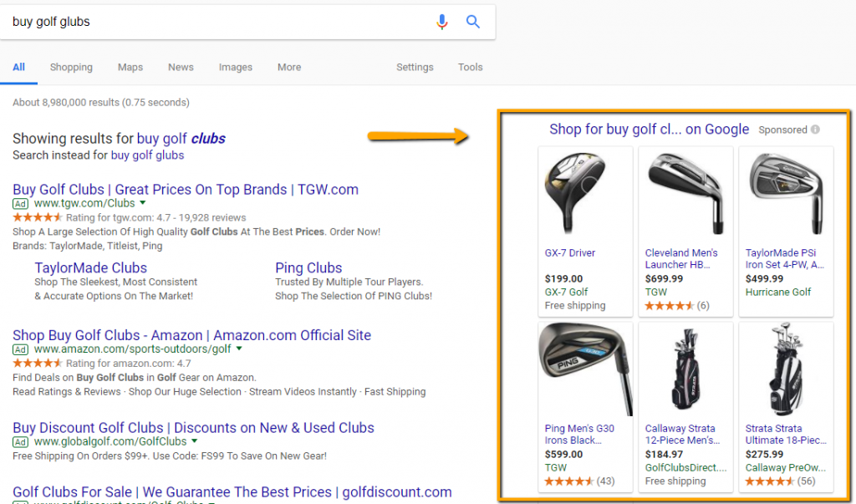
Task: Click the Sponsored info icon
Action: (815, 130)
